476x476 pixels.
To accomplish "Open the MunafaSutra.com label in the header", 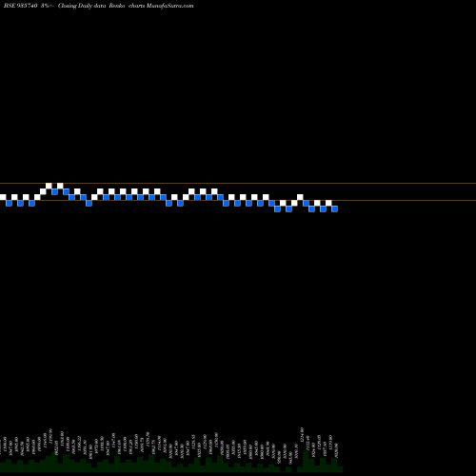I will pos(170,6).
